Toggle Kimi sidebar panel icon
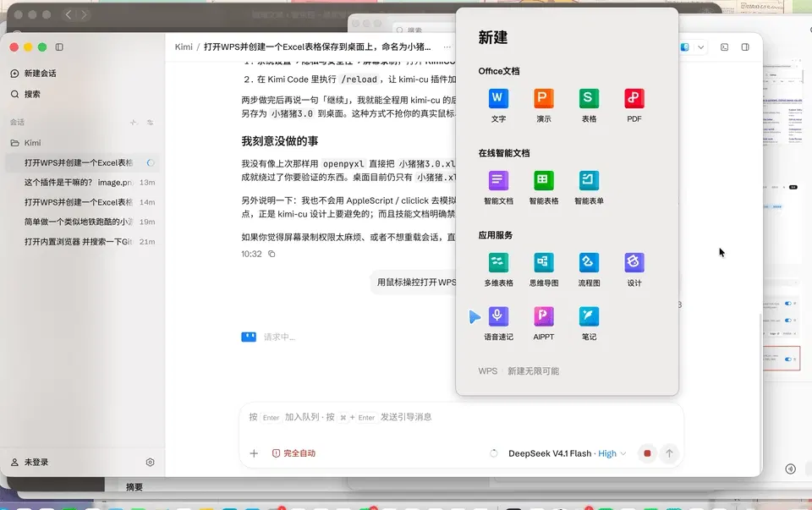Screen dimensions: 812x510 59,47
